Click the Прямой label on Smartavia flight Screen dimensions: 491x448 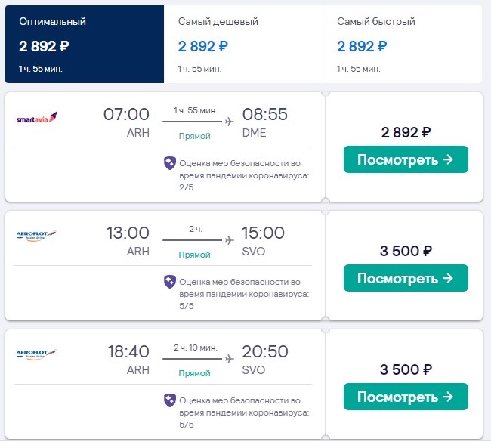[194, 136]
